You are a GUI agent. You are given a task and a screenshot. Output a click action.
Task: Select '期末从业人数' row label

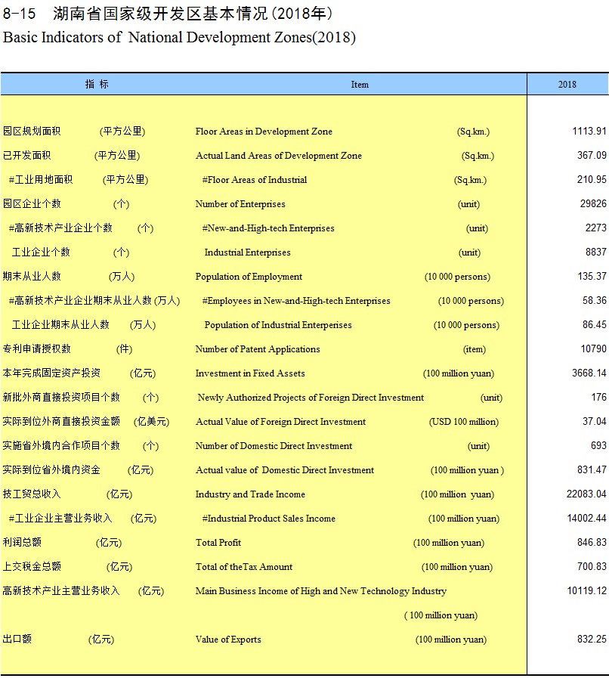pyautogui.click(x=31, y=276)
